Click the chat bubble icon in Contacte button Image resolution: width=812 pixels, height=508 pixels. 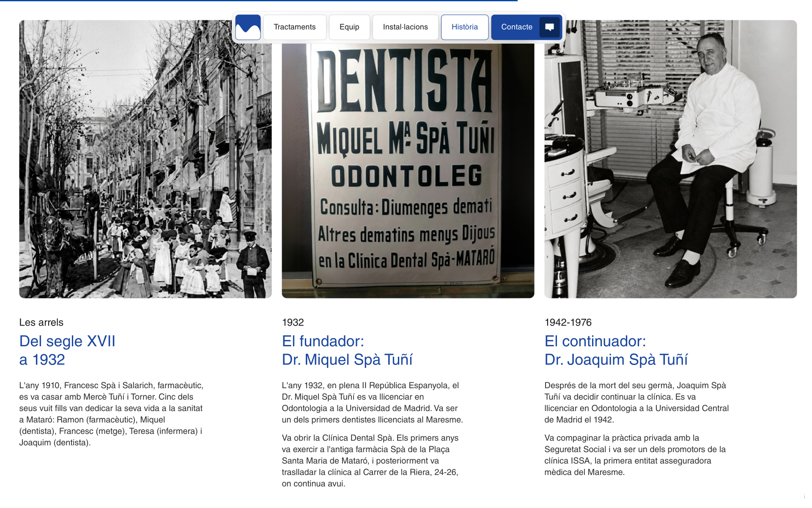549,27
